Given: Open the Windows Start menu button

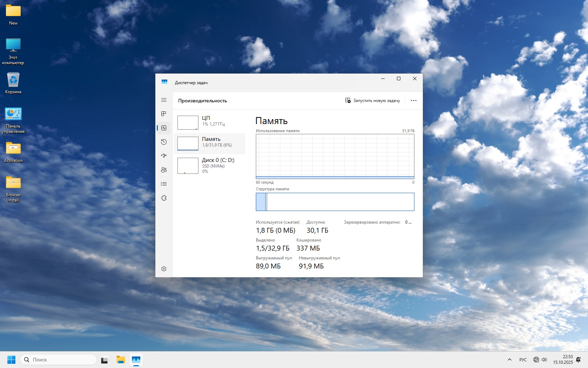Looking at the screenshot, I should (x=12, y=360).
